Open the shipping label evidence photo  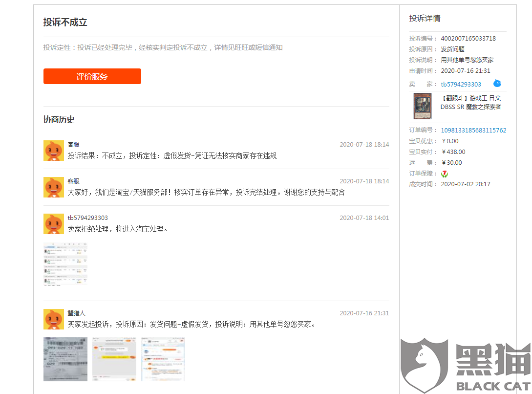pos(65,359)
